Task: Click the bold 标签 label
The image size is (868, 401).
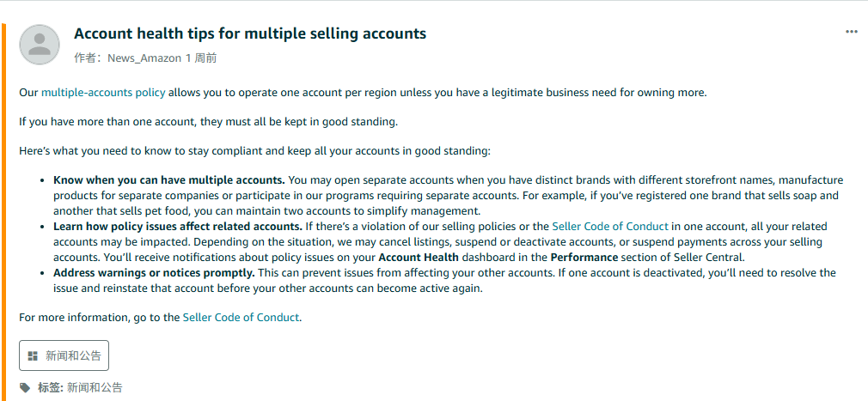Action: (x=50, y=387)
